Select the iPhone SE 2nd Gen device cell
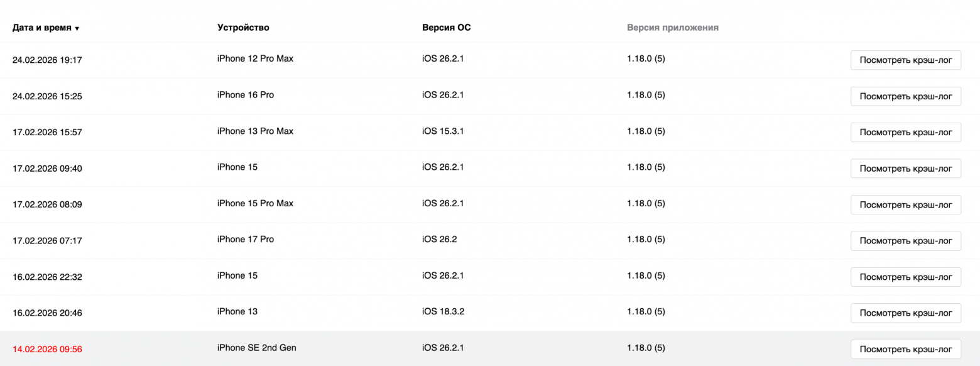Image resolution: width=980 pixels, height=366 pixels. click(x=256, y=348)
